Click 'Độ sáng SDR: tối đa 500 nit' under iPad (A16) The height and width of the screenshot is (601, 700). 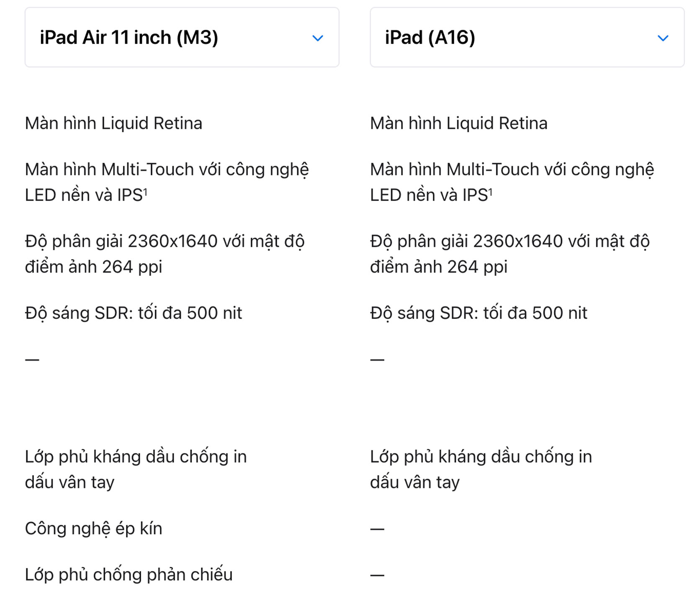point(479,313)
